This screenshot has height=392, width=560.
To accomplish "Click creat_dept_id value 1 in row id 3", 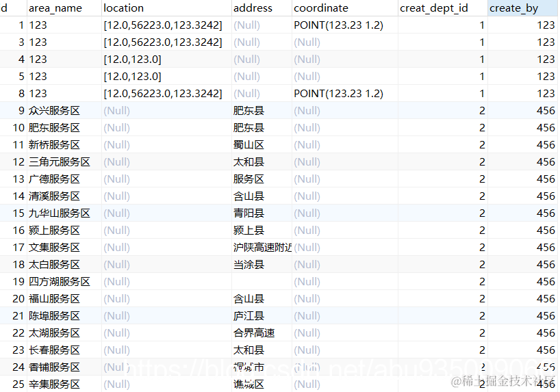I will 482,42.
